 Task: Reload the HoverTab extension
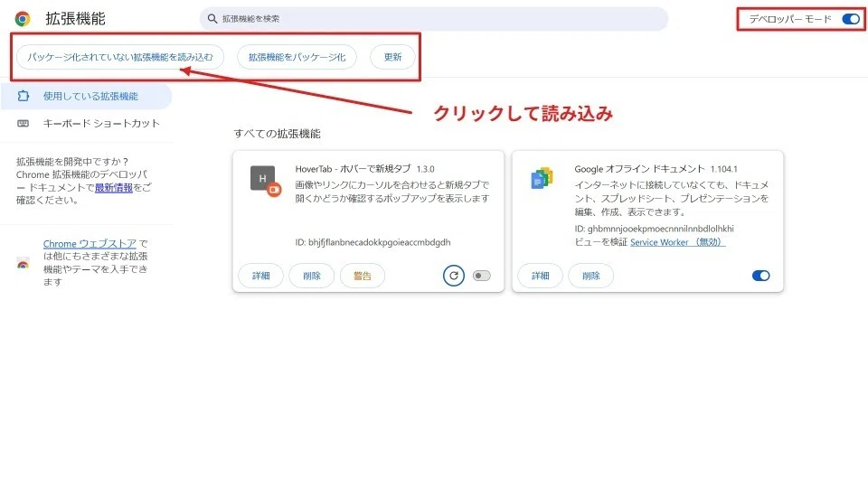click(x=453, y=276)
